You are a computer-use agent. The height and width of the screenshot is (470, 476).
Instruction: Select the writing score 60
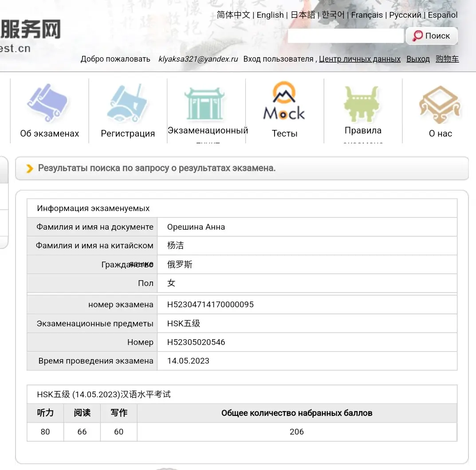(119, 432)
